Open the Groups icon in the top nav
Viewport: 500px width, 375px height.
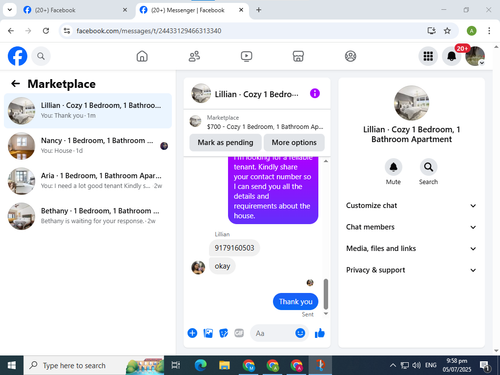coord(350,56)
